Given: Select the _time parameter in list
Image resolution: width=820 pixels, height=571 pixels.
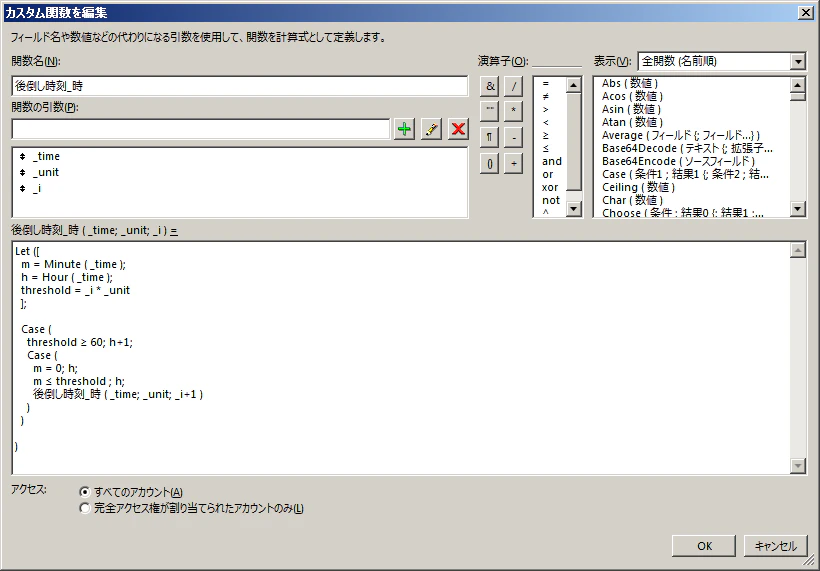Looking at the screenshot, I should click(46, 156).
